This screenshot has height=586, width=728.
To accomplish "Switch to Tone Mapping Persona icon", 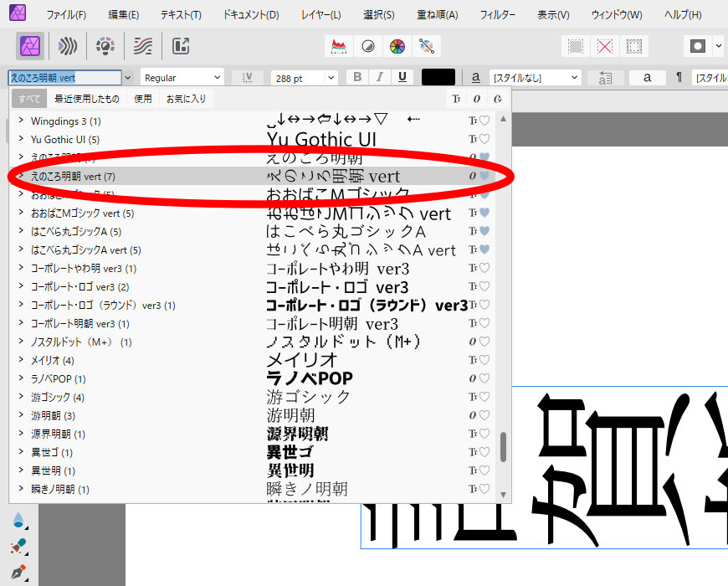I will coord(143,46).
